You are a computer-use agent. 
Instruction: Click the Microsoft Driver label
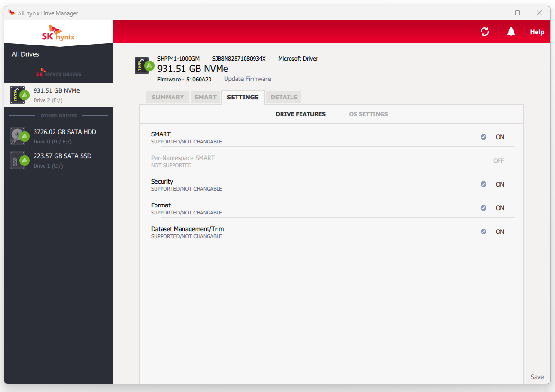point(298,59)
